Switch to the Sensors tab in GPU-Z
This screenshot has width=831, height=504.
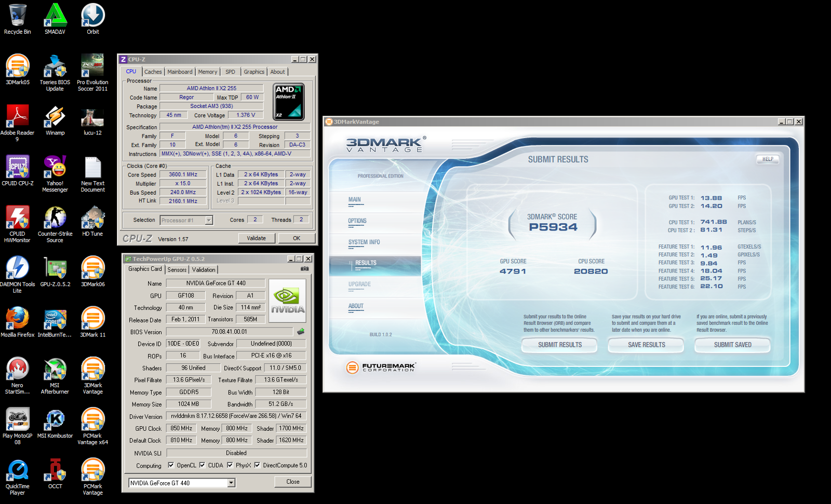177,269
